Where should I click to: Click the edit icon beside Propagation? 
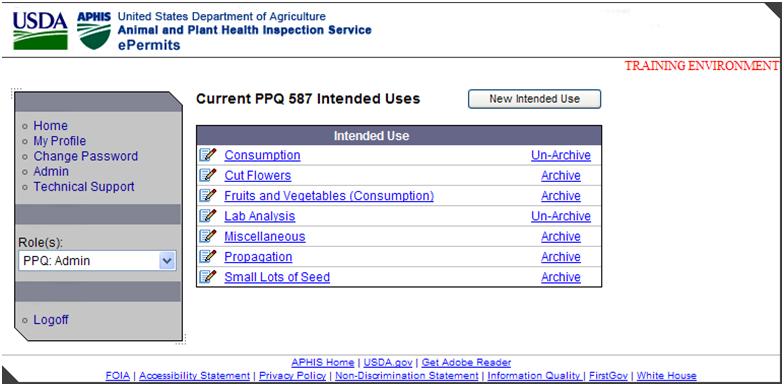coord(208,256)
